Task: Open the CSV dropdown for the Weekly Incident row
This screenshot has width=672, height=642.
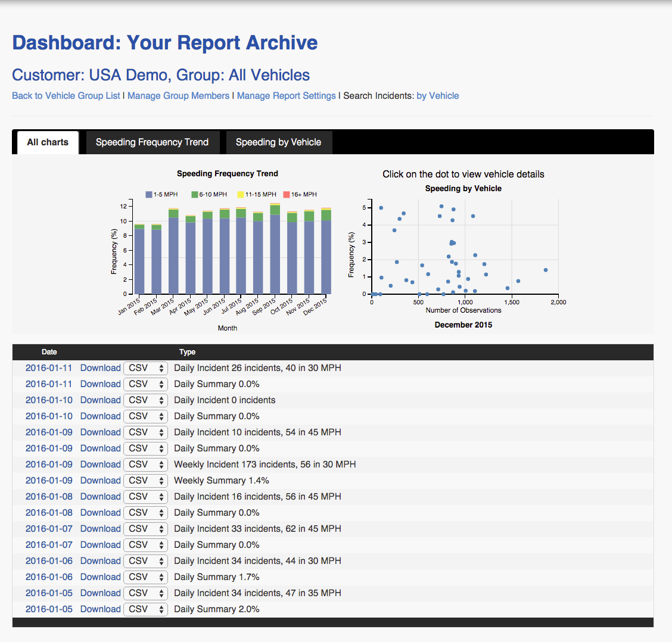Action: [x=145, y=465]
